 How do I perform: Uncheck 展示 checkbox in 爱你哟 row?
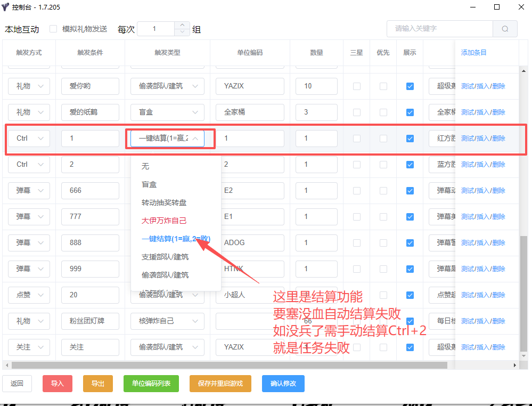pos(410,86)
